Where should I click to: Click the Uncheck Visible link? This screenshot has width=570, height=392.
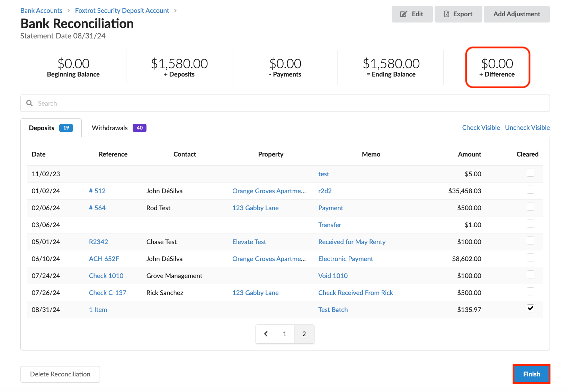[527, 127]
